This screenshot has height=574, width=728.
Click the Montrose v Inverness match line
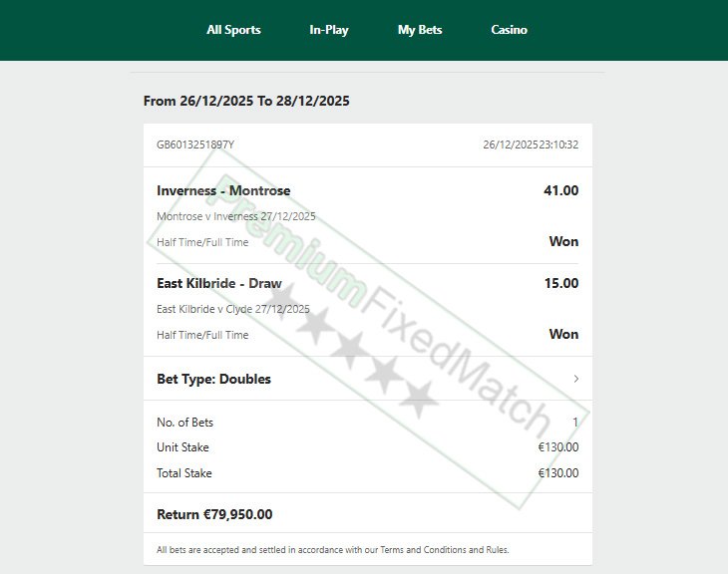[x=236, y=216]
